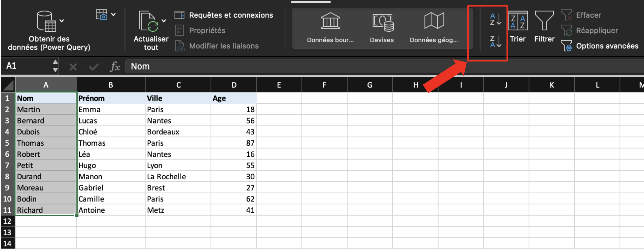This screenshot has width=644, height=251.
Task: Open Options avancées for filtering
Action: point(600,46)
